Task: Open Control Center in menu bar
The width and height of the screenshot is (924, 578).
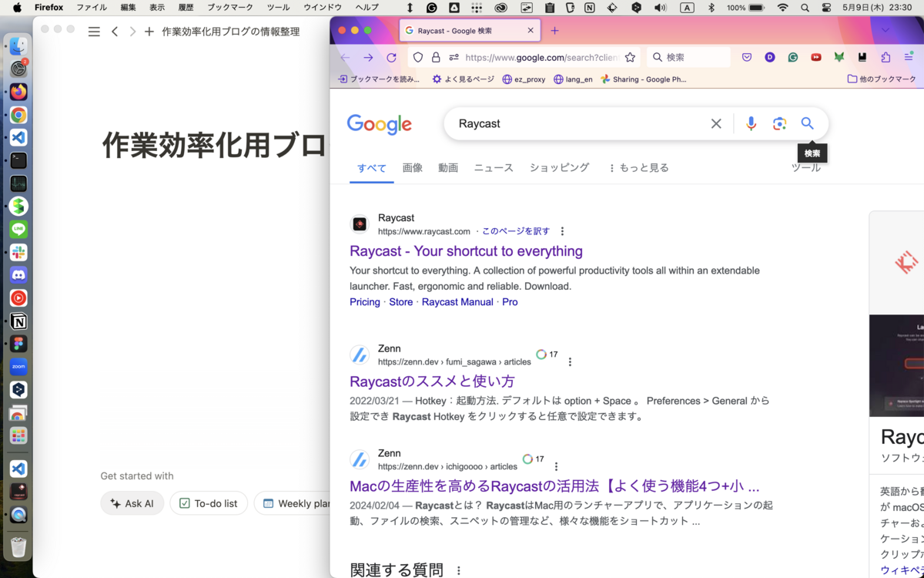Action: tap(827, 8)
